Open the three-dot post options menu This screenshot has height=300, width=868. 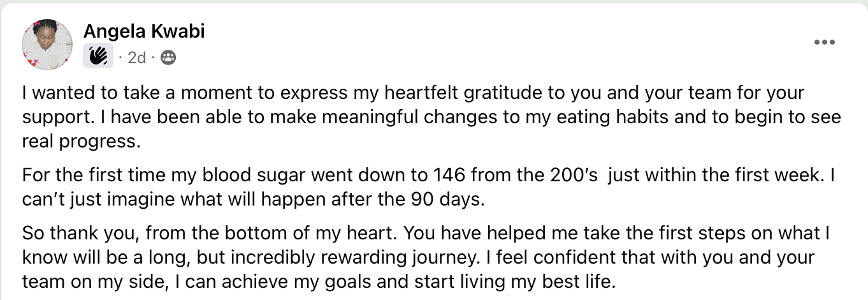pyautogui.click(x=824, y=42)
